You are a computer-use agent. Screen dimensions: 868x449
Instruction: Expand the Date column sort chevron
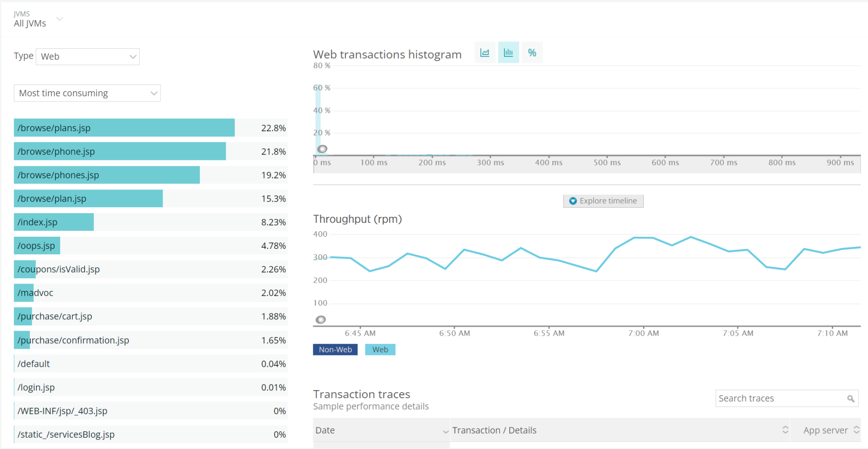(x=446, y=432)
